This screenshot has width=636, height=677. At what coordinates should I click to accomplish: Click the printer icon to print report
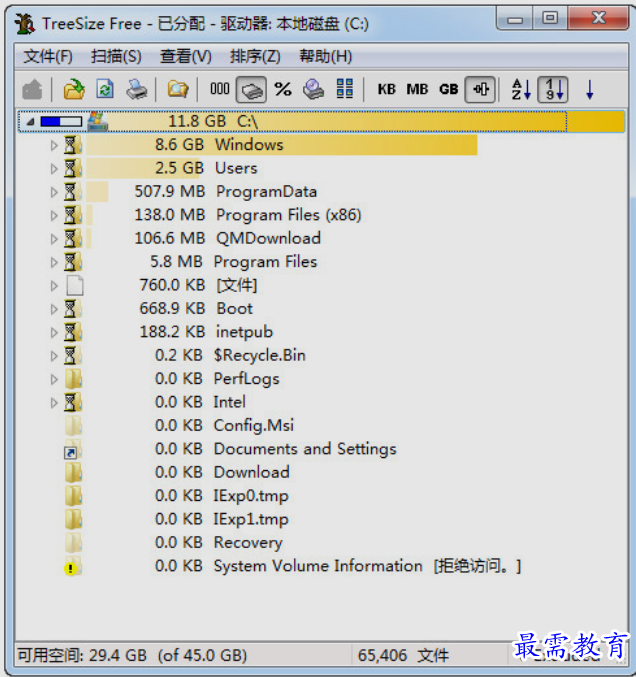(x=137, y=90)
